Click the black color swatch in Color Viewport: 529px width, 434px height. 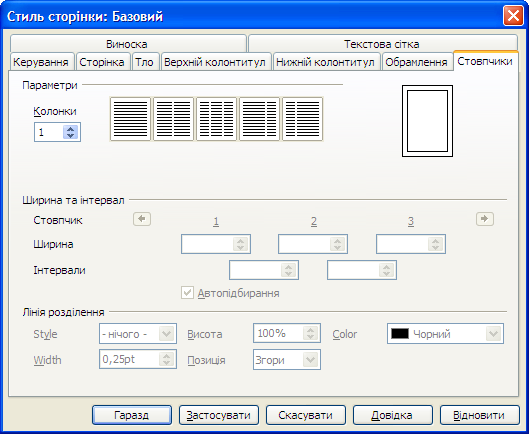[400, 334]
